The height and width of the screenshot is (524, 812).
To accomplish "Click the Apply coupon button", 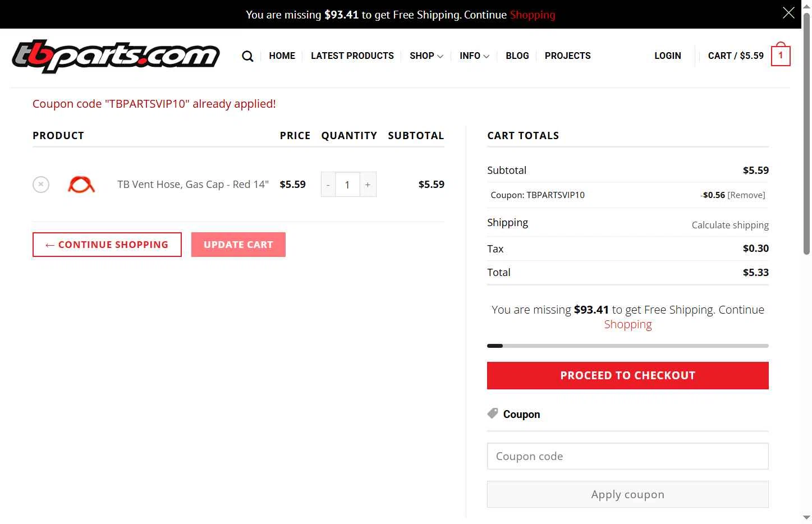I will (628, 494).
